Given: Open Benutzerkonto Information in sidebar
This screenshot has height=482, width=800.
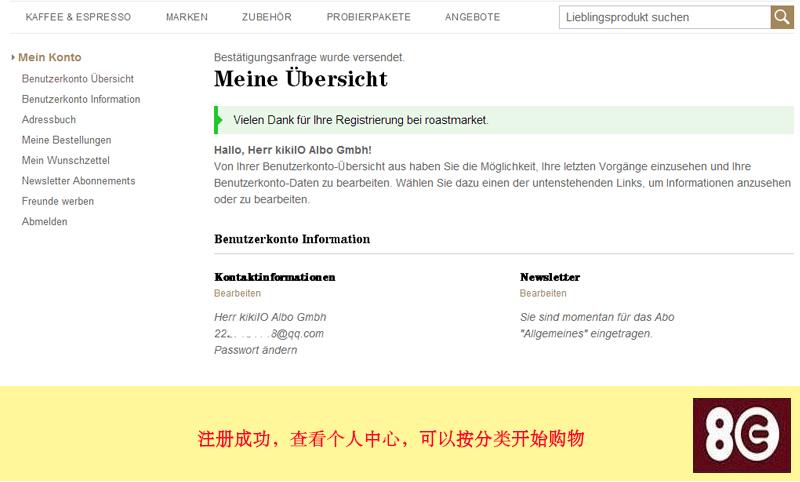Looking at the screenshot, I should [x=81, y=99].
